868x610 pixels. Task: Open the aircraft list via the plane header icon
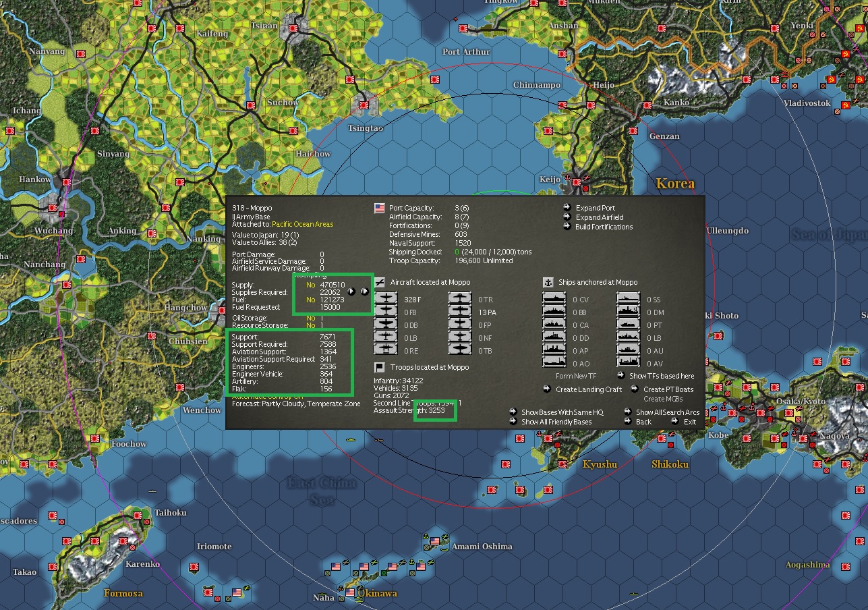(x=380, y=282)
